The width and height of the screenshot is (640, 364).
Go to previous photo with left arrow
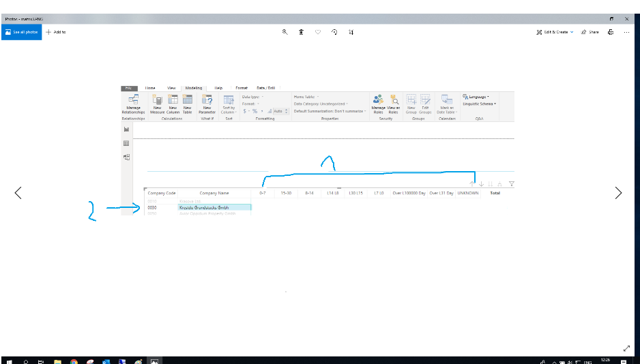18,193
